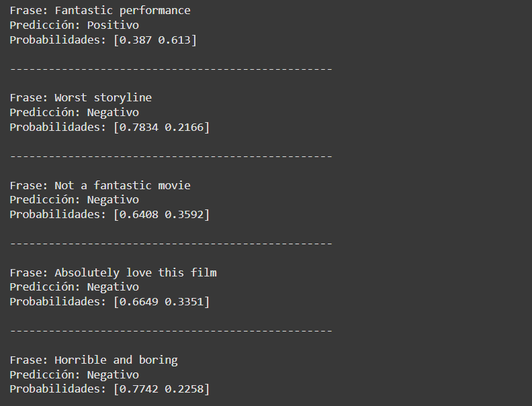This screenshot has height=406, width=532.
Task: Click Negativo prediction under "Absolutely love this film"
Action: click(113, 287)
